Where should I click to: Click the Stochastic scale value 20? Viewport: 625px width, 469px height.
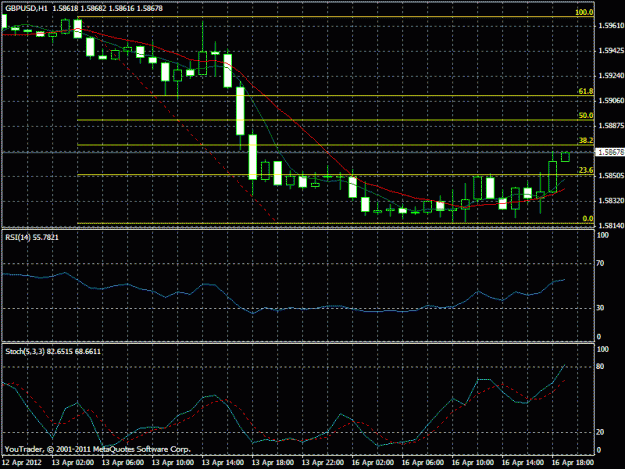point(600,432)
